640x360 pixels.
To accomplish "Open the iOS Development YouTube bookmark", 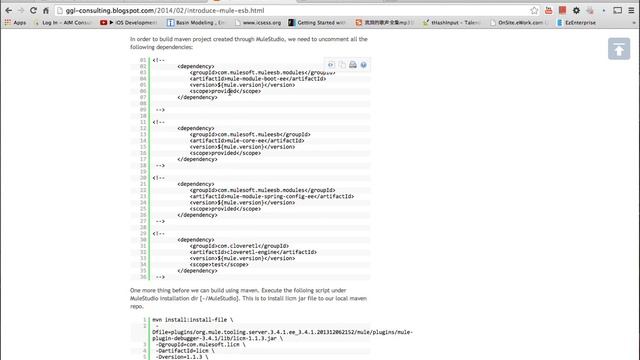I will coord(129,23).
